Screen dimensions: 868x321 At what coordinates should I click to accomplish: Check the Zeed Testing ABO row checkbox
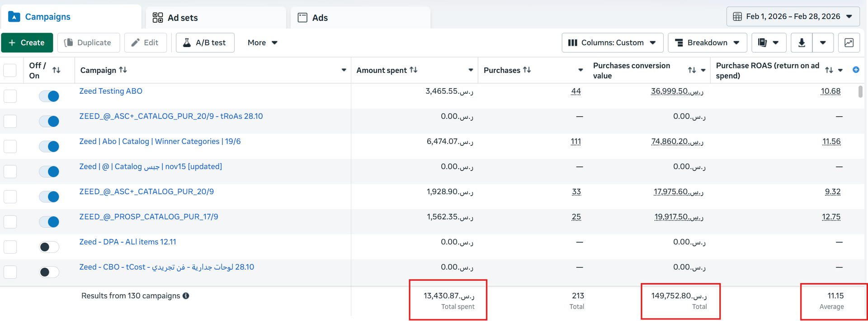click(10, 96)
